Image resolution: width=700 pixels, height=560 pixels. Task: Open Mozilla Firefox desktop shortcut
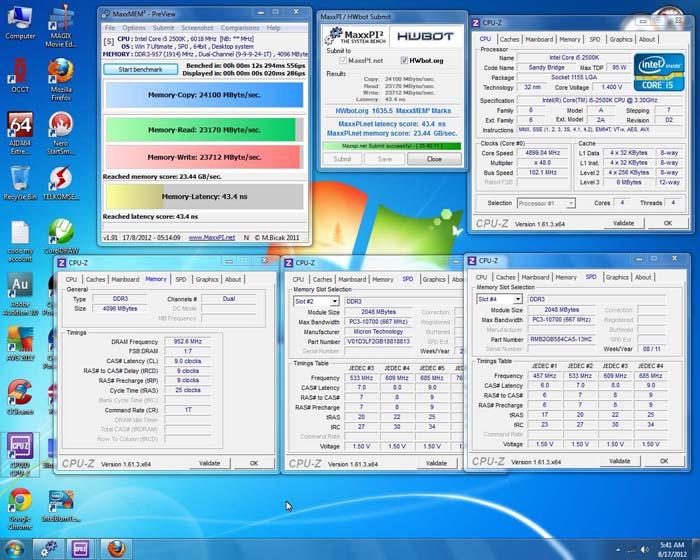tap(61, 79)
